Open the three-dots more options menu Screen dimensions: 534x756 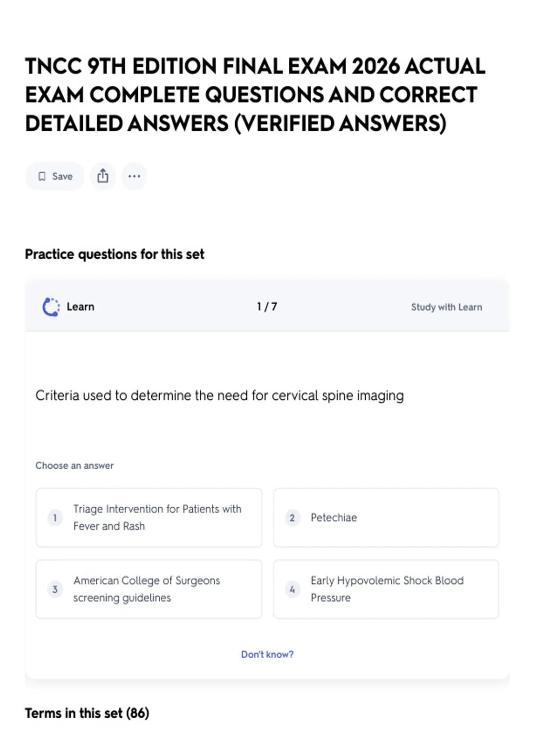(134, 176)
